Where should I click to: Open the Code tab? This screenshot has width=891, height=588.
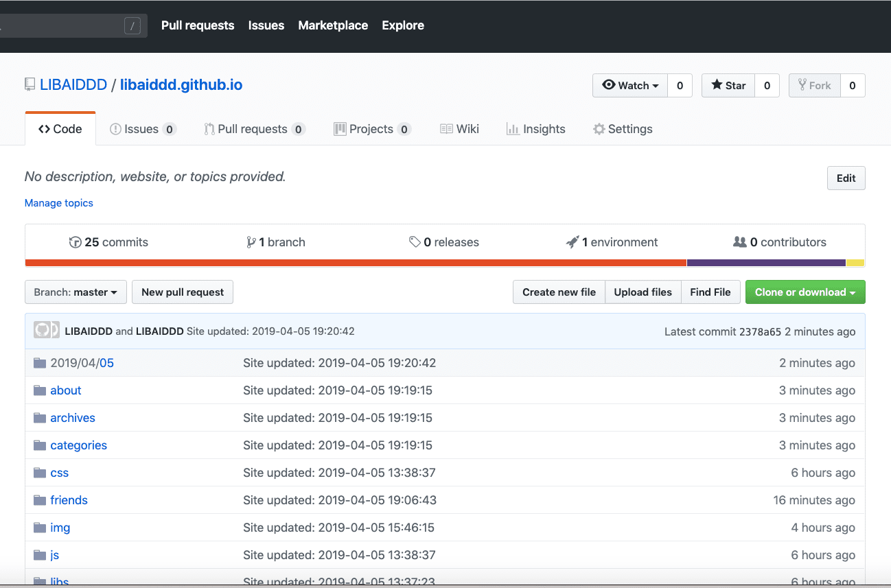point(60,129)
